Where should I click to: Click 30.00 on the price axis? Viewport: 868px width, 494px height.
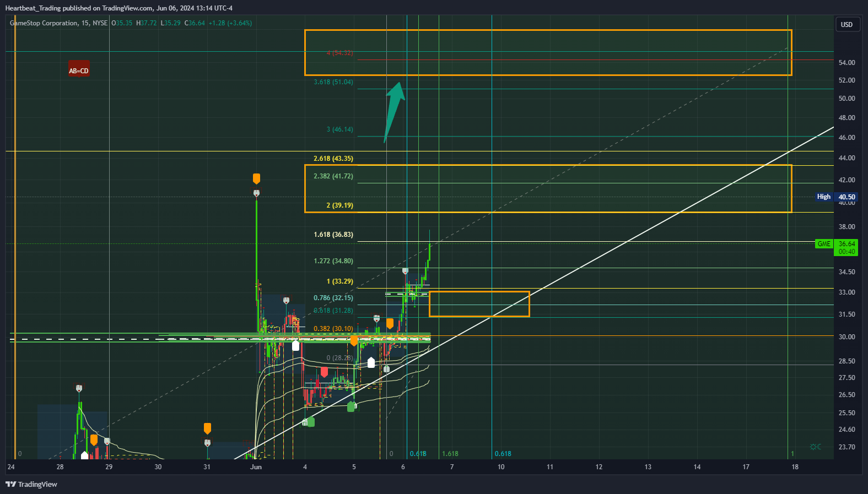847,337
